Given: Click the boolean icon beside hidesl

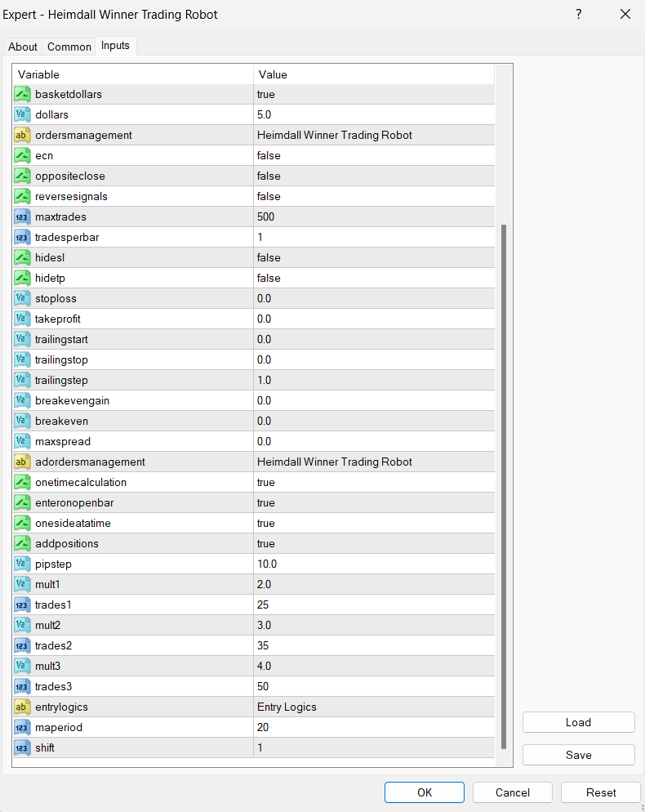Looking at the screenshot, I should [22, 257].
